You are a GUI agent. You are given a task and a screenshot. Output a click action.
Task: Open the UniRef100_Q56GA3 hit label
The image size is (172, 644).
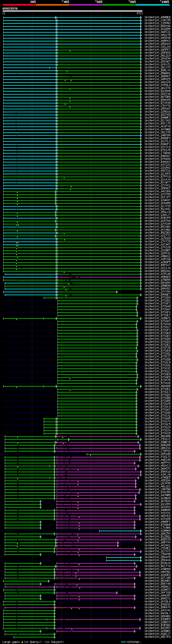(x=157, y=44)
